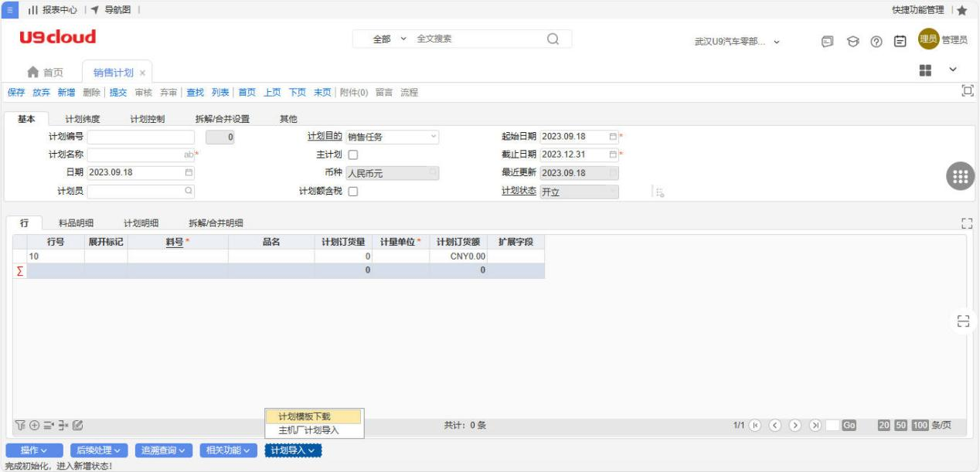Click the add row plus icon

point(34,426)
